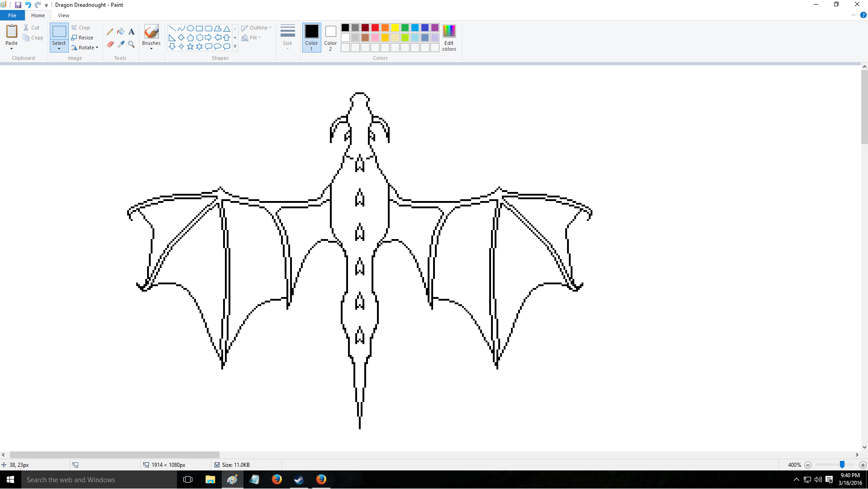Choose the Oval shape
868x489 pixels.
coord(190,28)
